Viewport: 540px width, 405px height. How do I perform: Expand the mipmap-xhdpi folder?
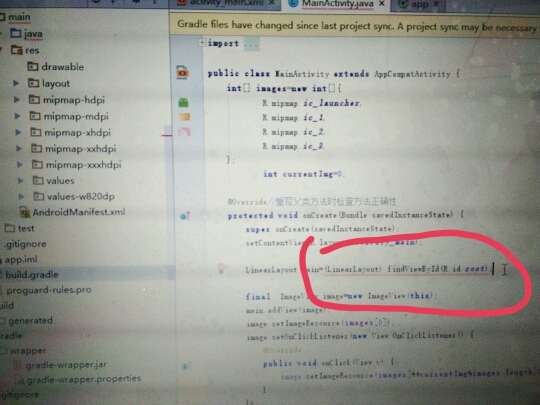click(x=18, y=132)
